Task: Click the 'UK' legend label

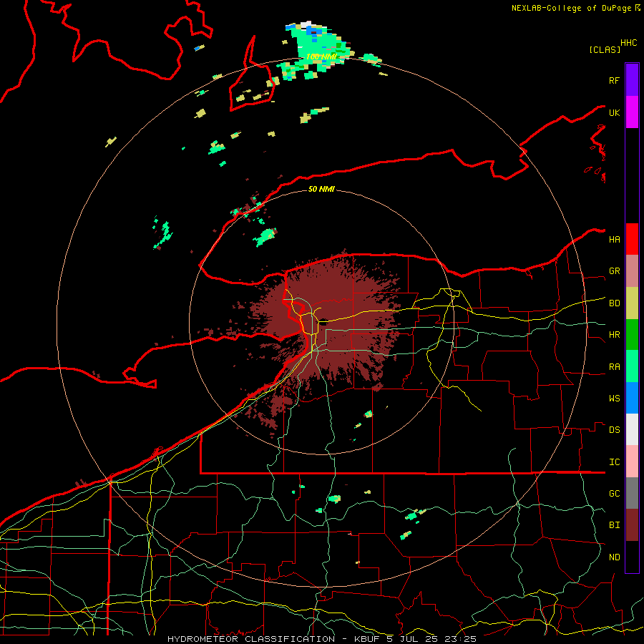Action: 614,112
